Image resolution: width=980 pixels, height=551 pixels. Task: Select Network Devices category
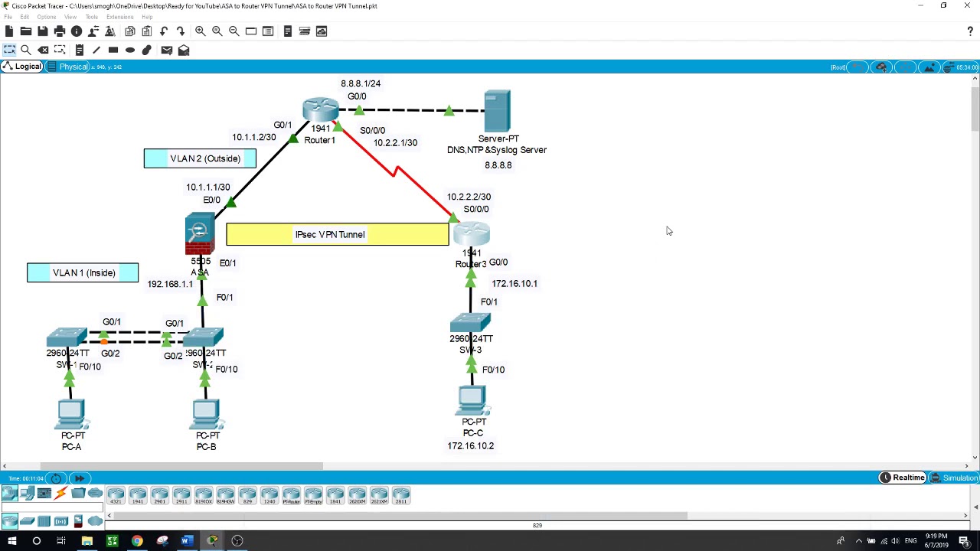pos(9,494)
